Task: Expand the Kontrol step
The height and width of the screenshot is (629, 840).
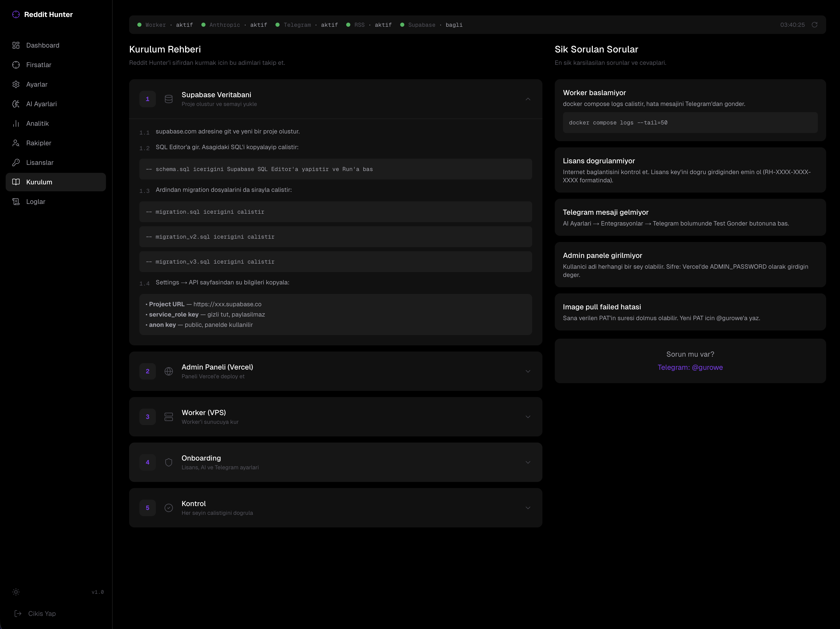Action: coord(528,508)
